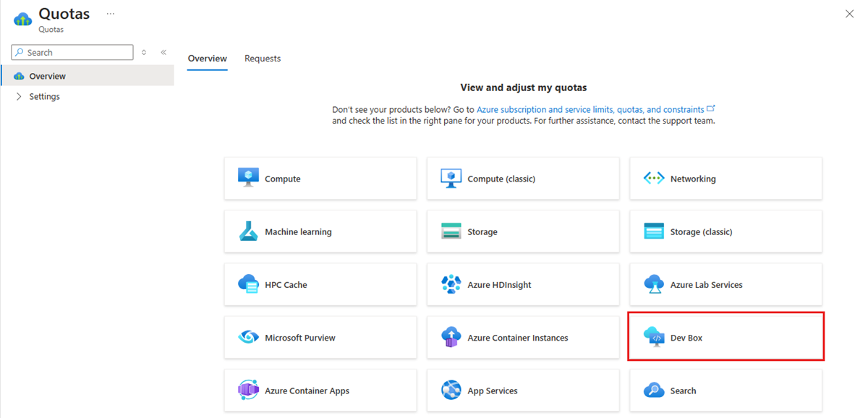Open the Compute quota tile icon
This screenshot has width=868, height=418.
coord(248,178)
